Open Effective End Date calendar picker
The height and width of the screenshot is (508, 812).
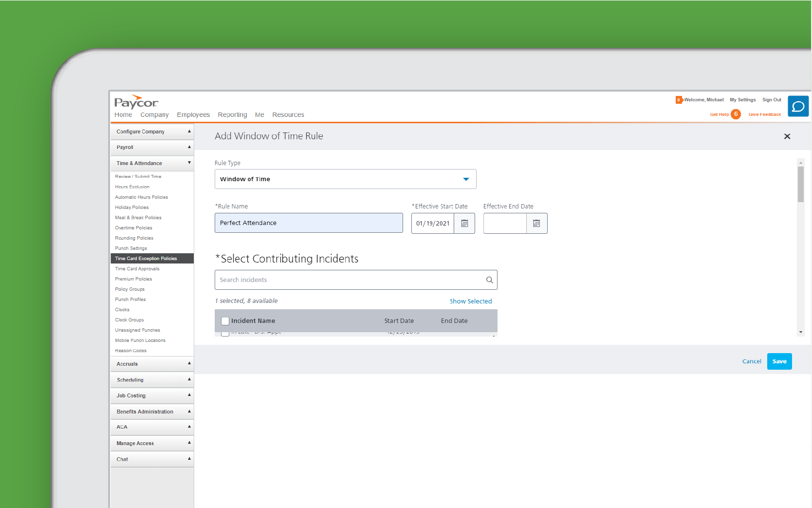point(536,223)
